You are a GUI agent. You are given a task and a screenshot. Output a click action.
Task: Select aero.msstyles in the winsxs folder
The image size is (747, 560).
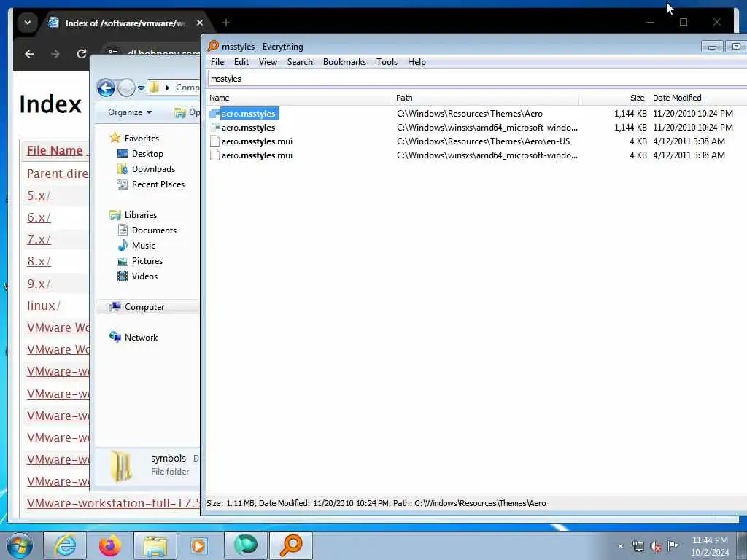pos(248,127)
